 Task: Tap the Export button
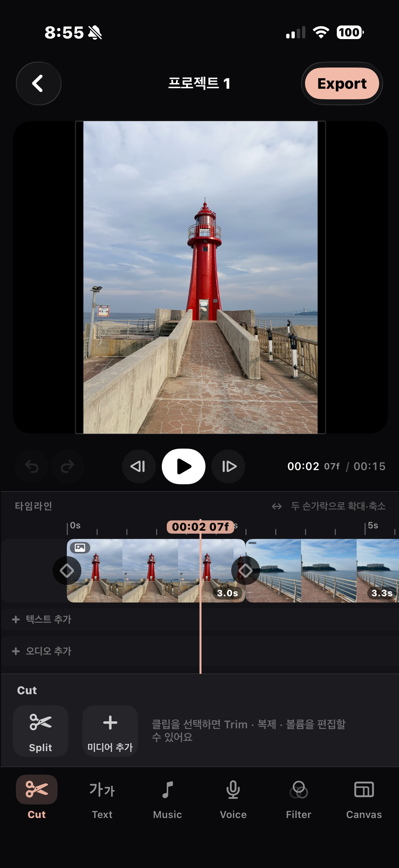pyautogui.click(x=342, y=83)
